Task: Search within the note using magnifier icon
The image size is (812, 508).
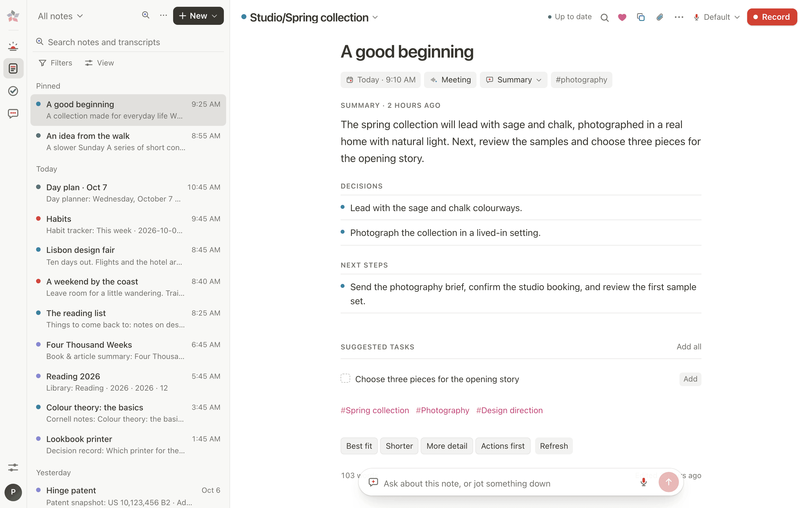Action: point(604,17)
